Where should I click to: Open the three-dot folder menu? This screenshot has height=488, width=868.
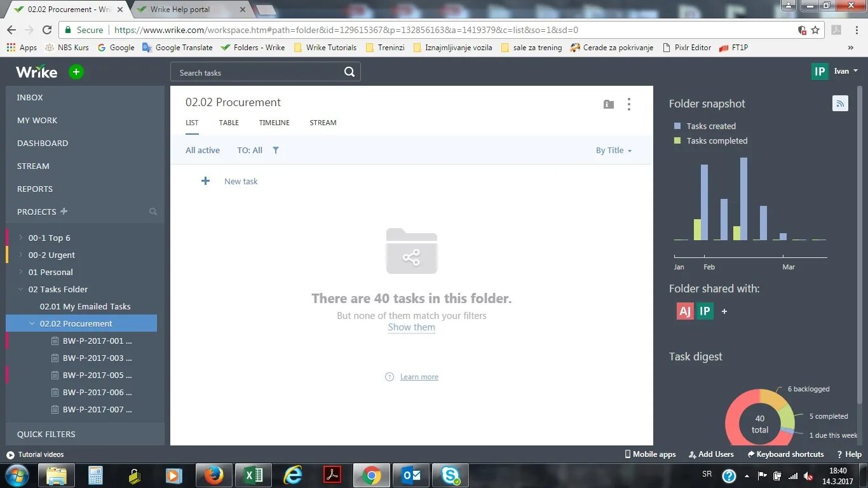point(629,104)
